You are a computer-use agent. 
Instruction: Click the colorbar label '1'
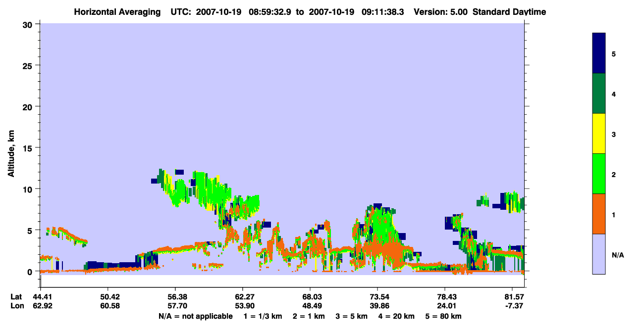pos(614,214)
